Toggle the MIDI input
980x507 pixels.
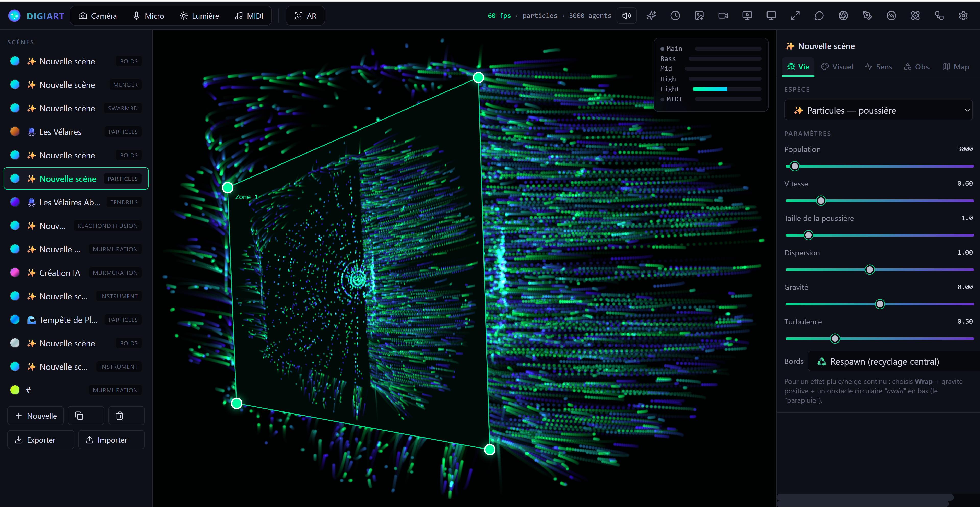click(x=249, y=16)
